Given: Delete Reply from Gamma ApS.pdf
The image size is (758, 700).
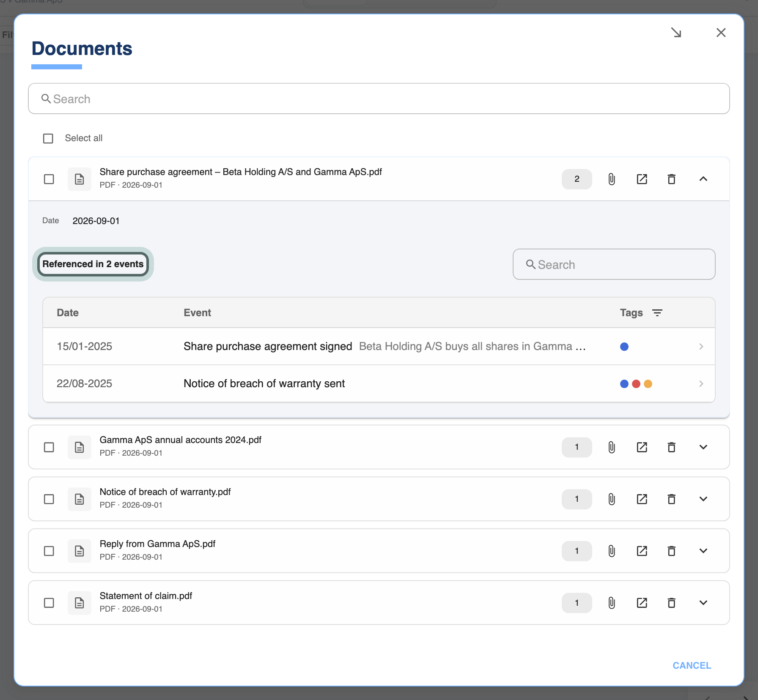Looking at the screenshot, I should [x=671, y=551].
